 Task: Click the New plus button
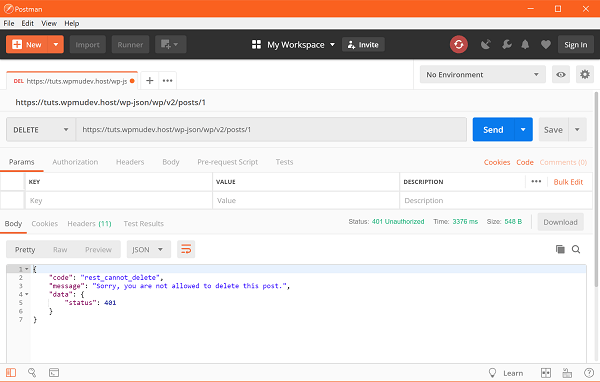point(27,45)
